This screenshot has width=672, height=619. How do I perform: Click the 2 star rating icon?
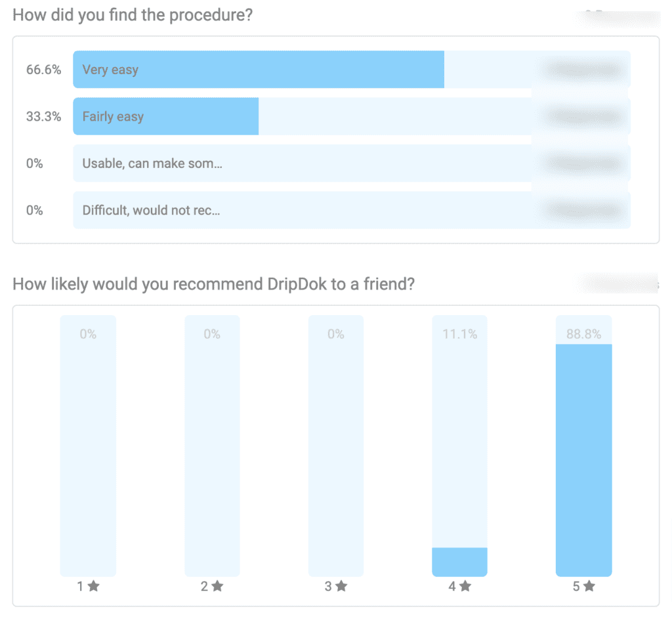pos(217,586)
